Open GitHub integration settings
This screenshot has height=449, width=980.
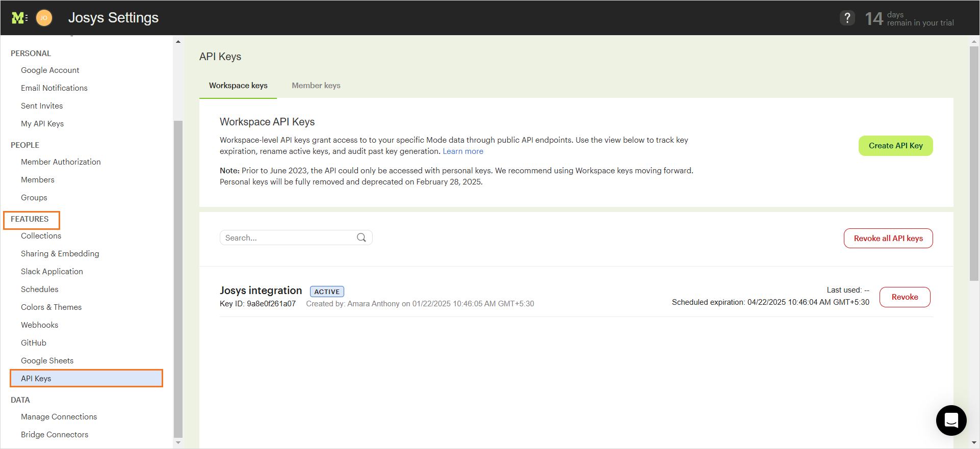click(34, 343)
